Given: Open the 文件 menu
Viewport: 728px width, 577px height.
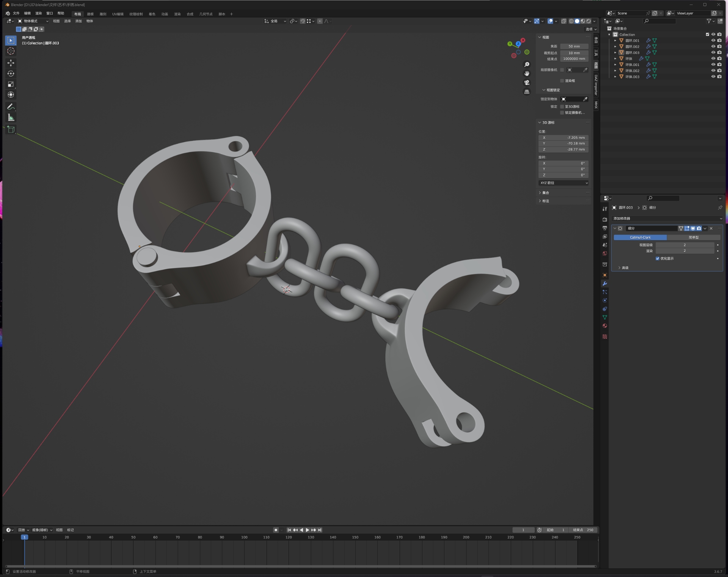Looking at the screenshot, I should pos(16,14).
